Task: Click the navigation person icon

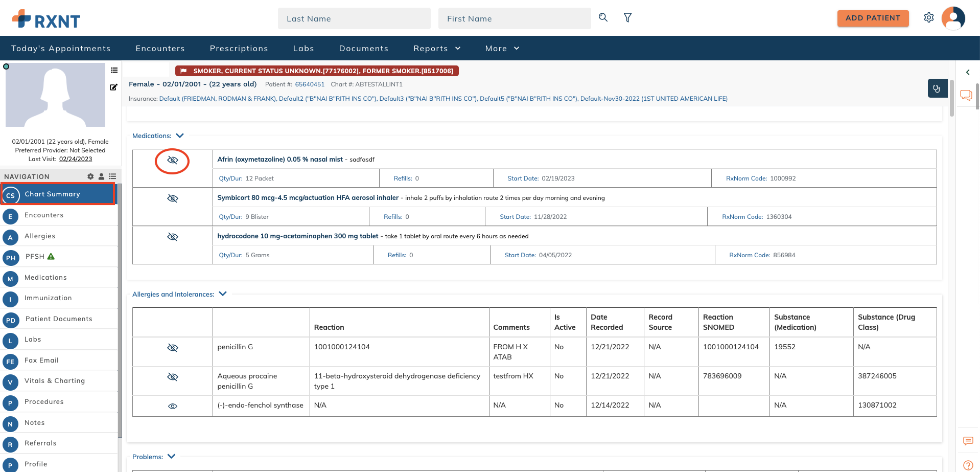Action: [101, 176]
